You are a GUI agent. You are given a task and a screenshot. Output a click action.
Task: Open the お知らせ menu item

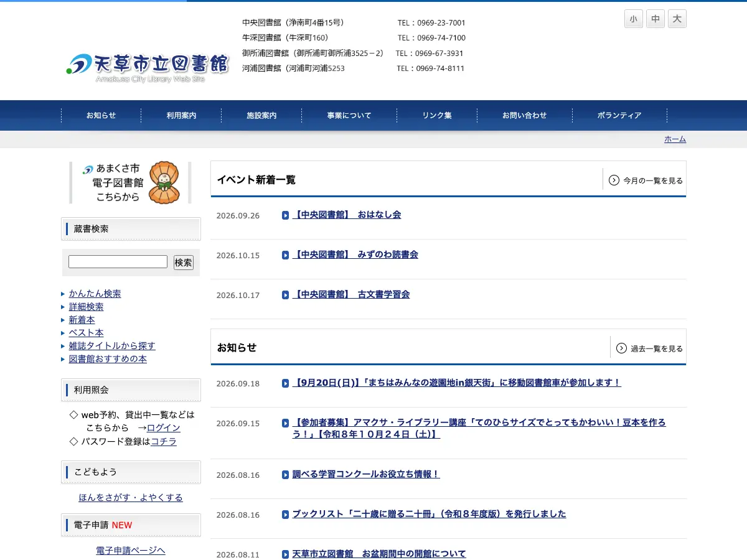click(101, 115)
